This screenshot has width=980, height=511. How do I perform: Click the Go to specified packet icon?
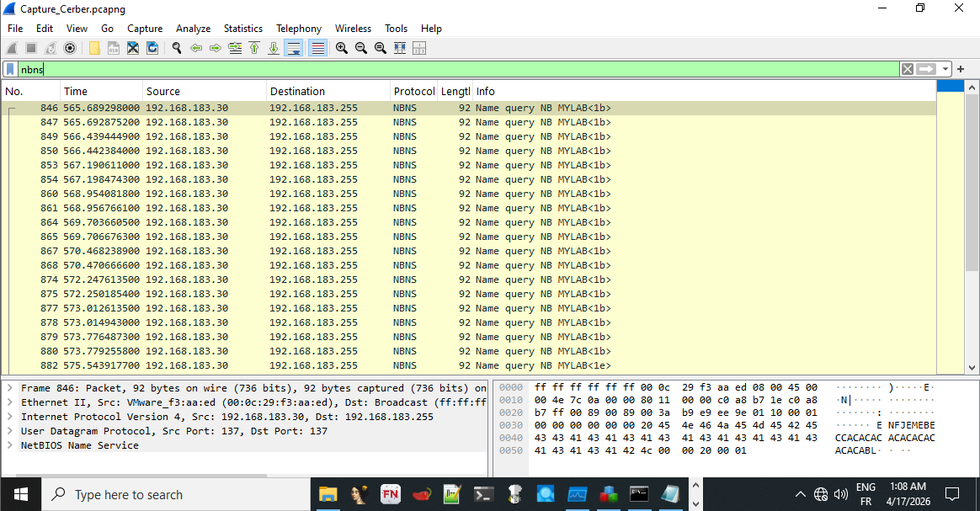(x=235, y=48)
